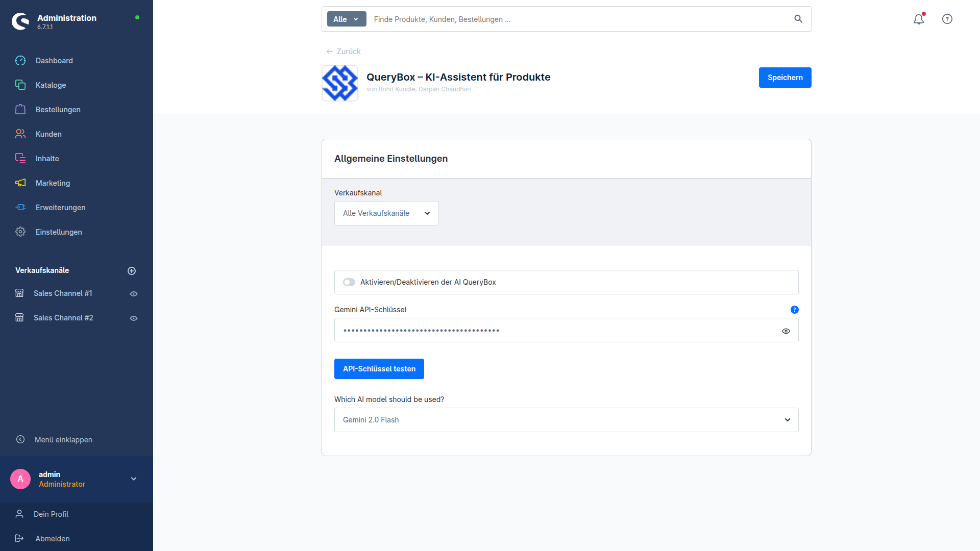Click the Shopware logo icon
Image resolution: width=980 pixels, height=551 pixels.
(20, 21)
